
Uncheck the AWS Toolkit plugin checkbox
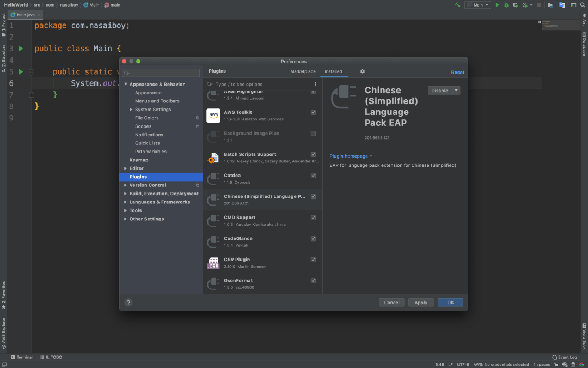(313, 112)
